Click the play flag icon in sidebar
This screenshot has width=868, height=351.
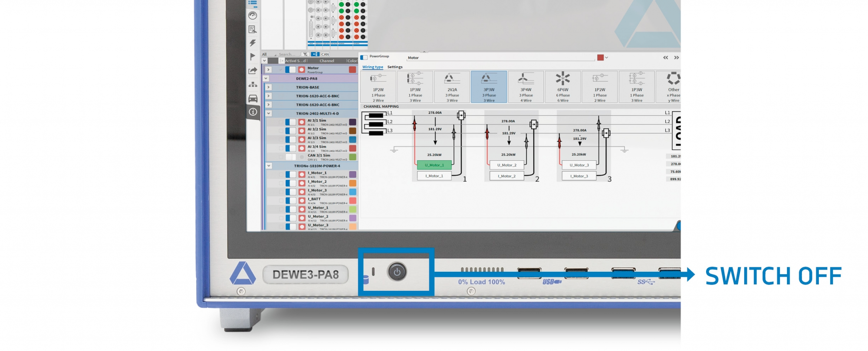(253, 56)
